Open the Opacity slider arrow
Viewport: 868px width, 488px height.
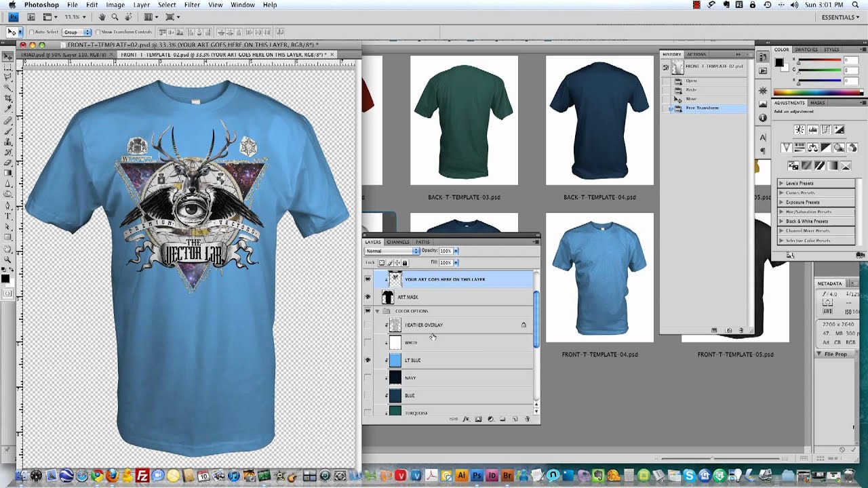456,251
